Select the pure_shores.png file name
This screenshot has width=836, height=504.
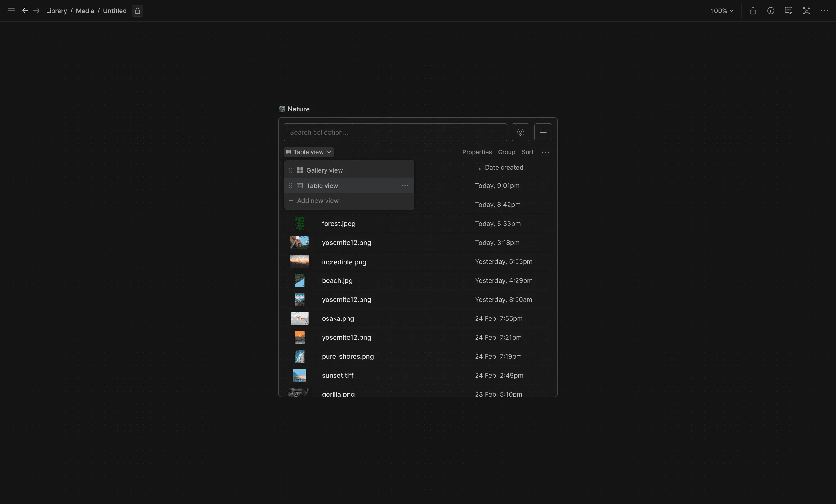point(348,356)
